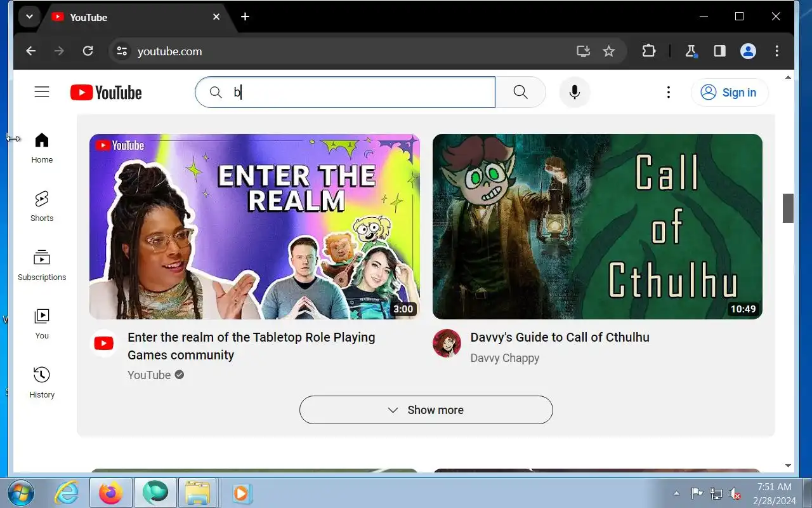Open the Extensions puzzle icon
812x508 pixels.
tap(648, 51)
